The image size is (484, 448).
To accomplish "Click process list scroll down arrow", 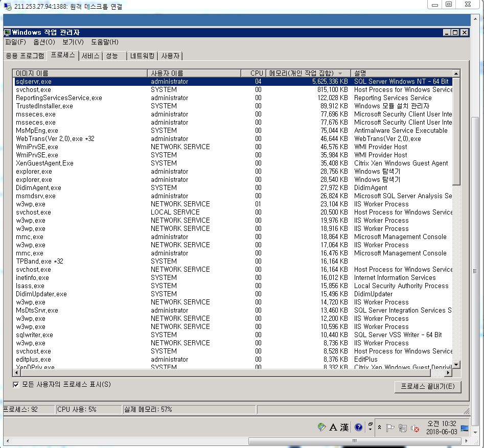I will [456, 365].
